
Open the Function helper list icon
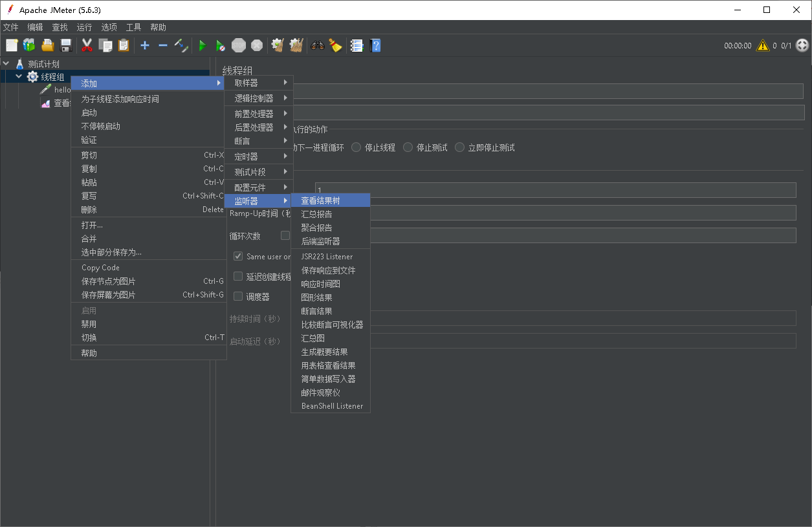[x=357, y=45]
